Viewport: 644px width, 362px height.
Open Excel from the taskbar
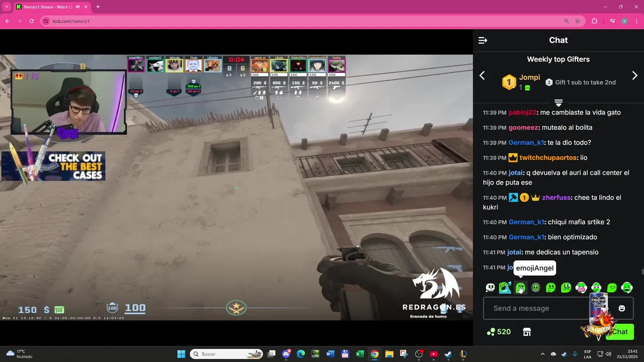pyautogui.click(x=360, y=354)
